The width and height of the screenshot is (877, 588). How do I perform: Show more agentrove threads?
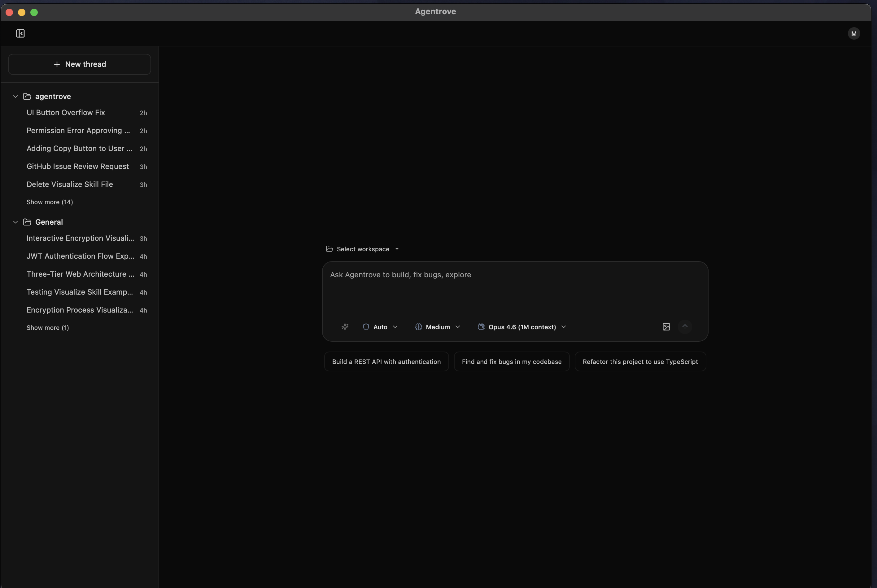(x=50, y=202)
